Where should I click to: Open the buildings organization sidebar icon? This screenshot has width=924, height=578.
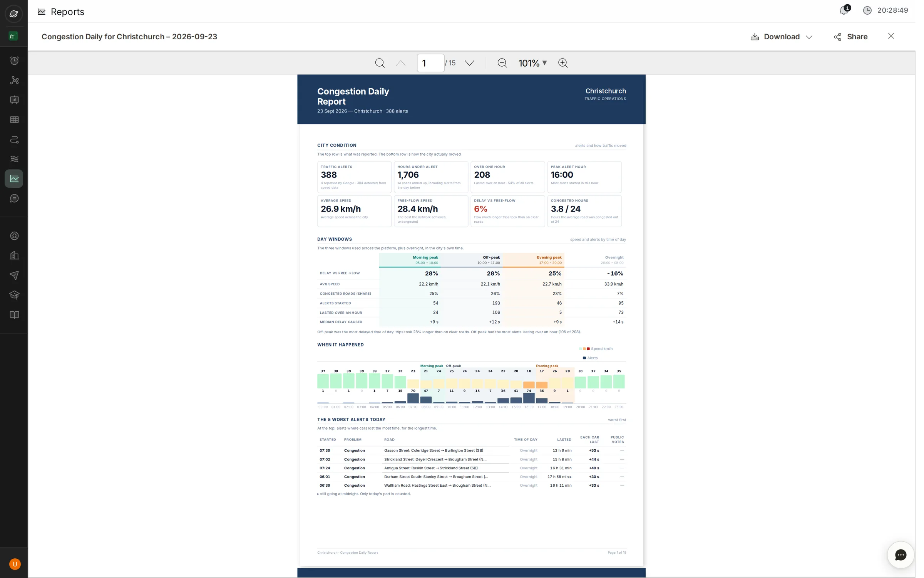pos(14,255)
